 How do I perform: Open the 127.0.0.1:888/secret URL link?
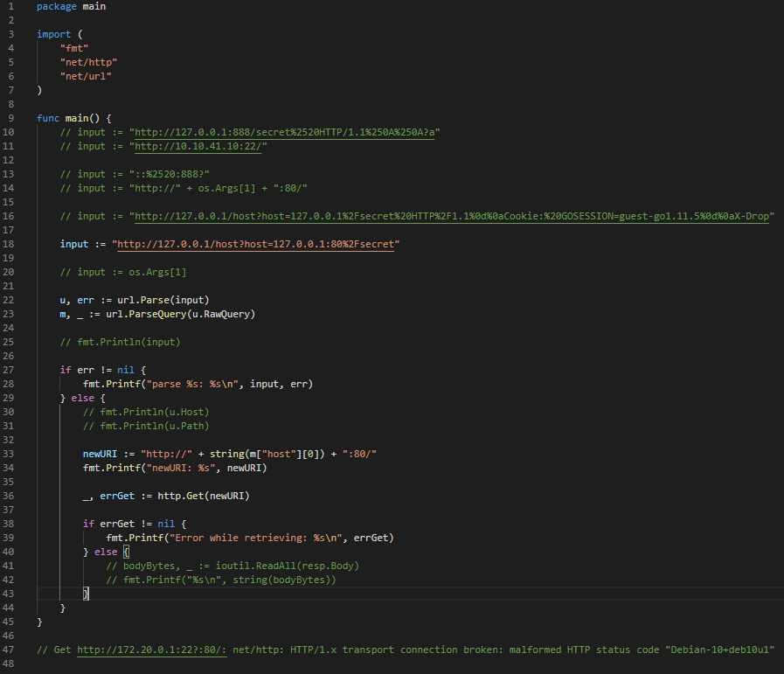click(x=284, y=132)
